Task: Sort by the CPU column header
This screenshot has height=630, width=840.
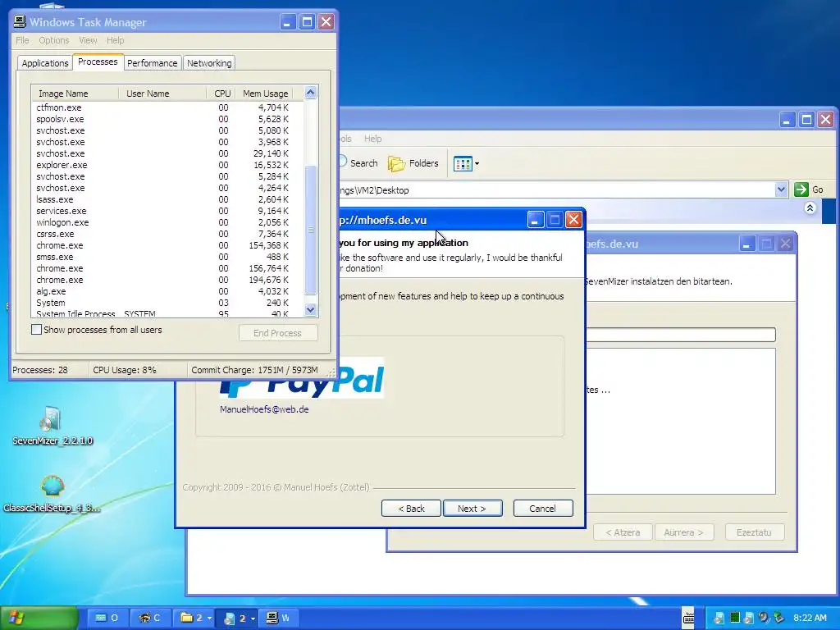Action: (x=221, y=94)
